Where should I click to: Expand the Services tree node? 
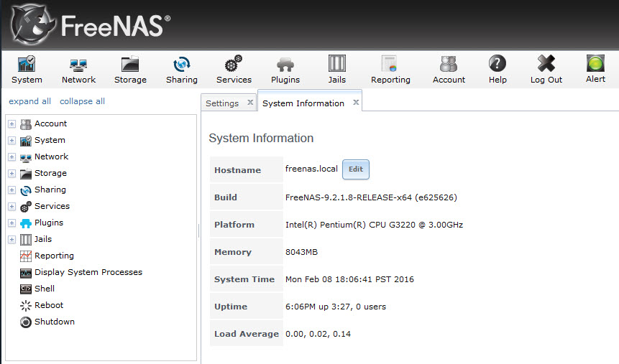click(12, 207)
